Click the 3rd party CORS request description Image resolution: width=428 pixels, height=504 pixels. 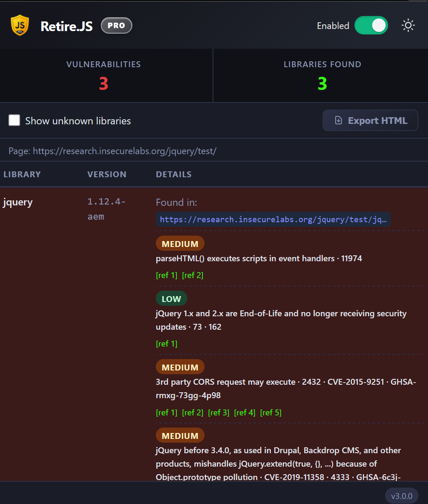point(286,389)
